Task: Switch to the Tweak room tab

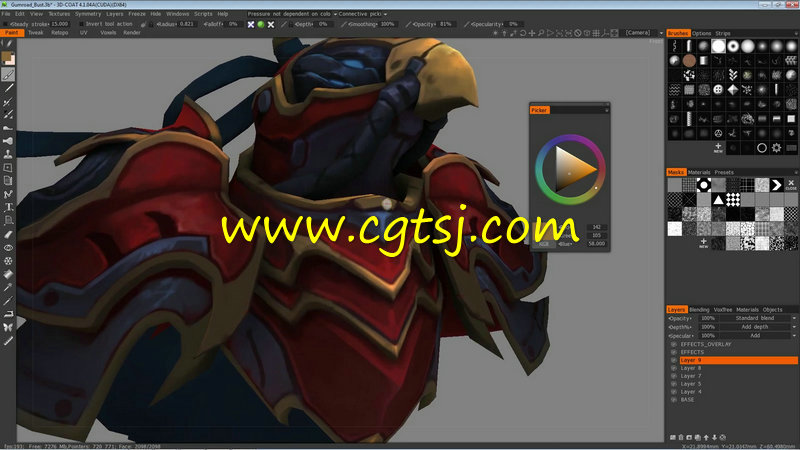Action: point(36,33)
